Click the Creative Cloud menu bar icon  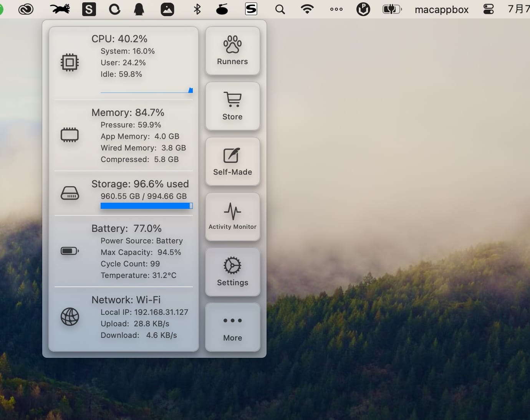26,9
